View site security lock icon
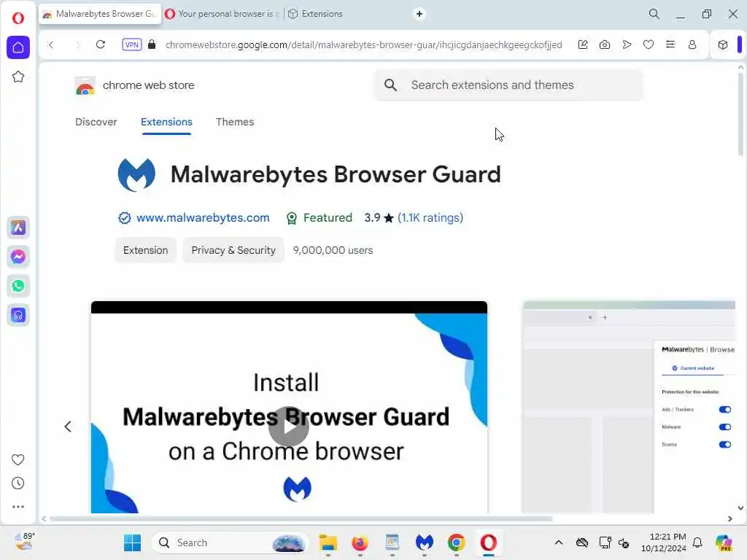Screen dimensions: 747x560 (x=152, y=44)
